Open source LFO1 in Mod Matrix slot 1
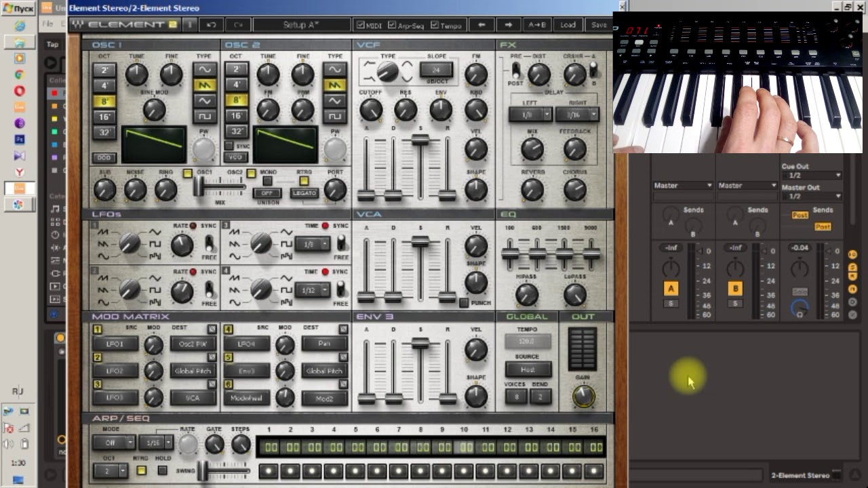The width and height of the screenshot is (868, 488). tap(115, 344)
